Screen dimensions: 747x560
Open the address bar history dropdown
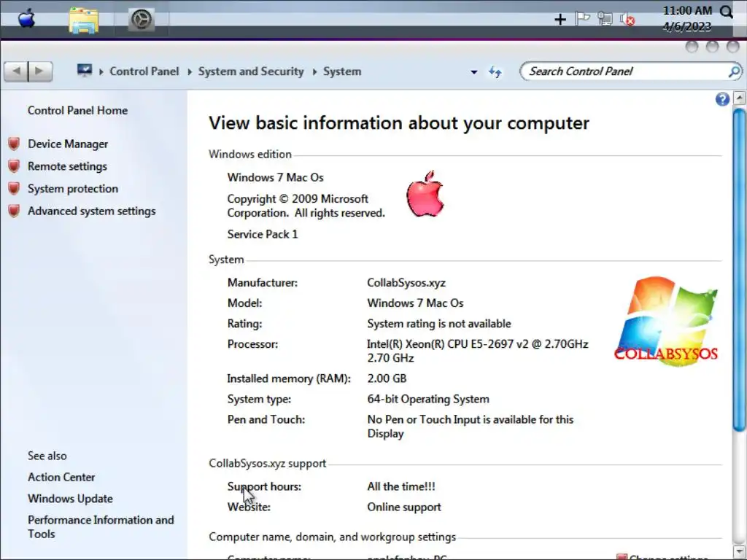tap(474, 72)
